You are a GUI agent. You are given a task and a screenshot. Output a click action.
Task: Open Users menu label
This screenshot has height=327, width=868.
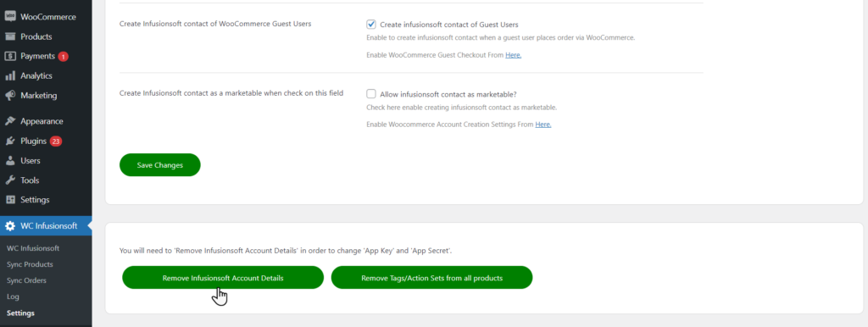pos(31,160)
